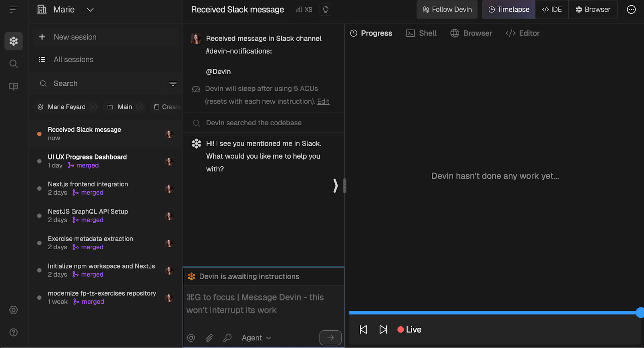The height and width of the screenshot is (348, 644).
Task: Click the timelapse timeline slider handle
Action: [640, 313]
